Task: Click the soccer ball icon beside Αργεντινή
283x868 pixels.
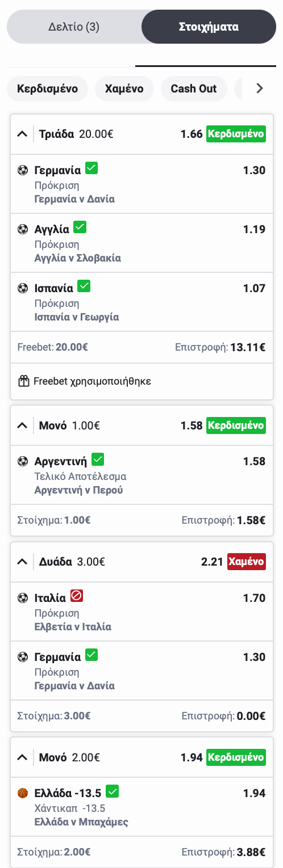Action: pos(23,461)
